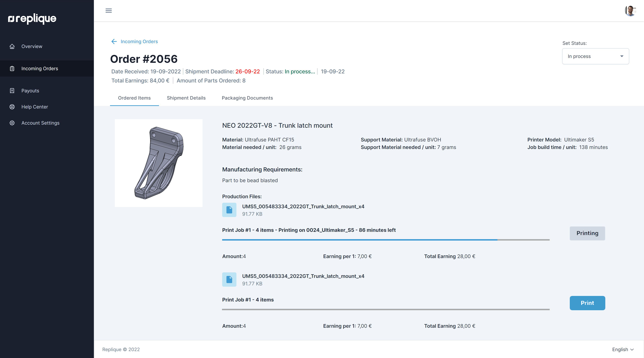
Task: Click the back arrow beside Incoming Orders
Action: click(x=114, y=41)
